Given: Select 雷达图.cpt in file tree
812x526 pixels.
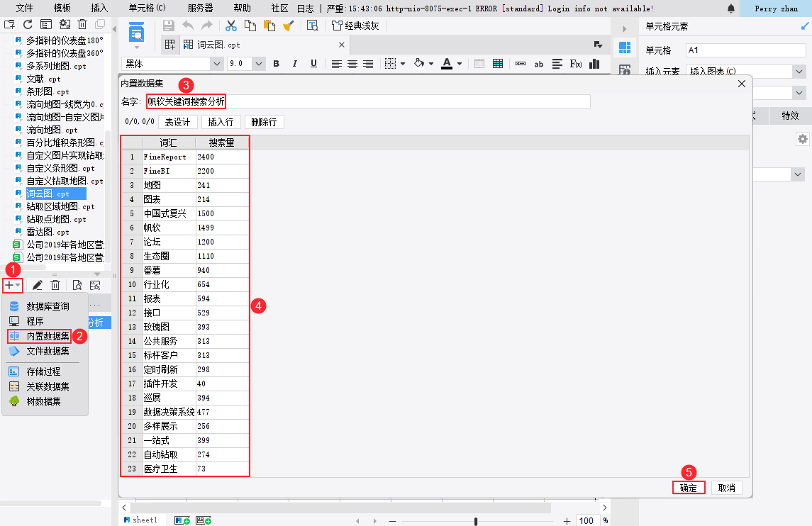Looking at the screenshot, I should [x=48, y=232].
